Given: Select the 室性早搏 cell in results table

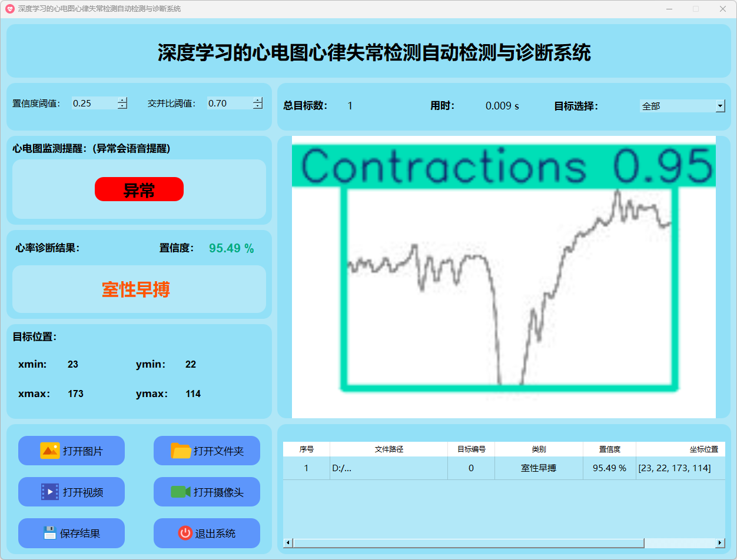Looking at the screenshot, I should click(539, 468).
